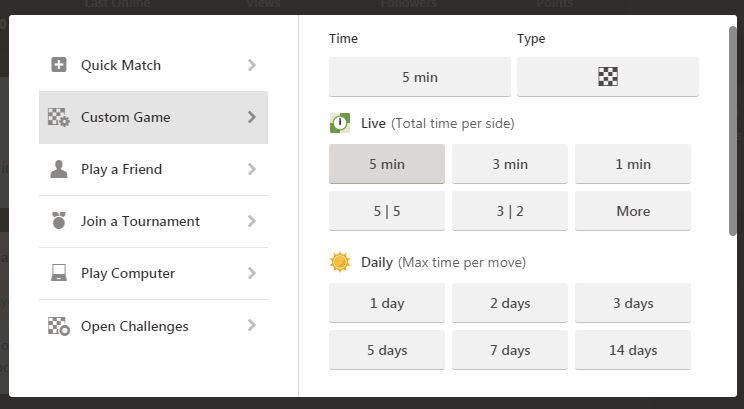The image size is (744, 409).
Task: Open the Time dropdown showing 5 min
Action: 419,77
